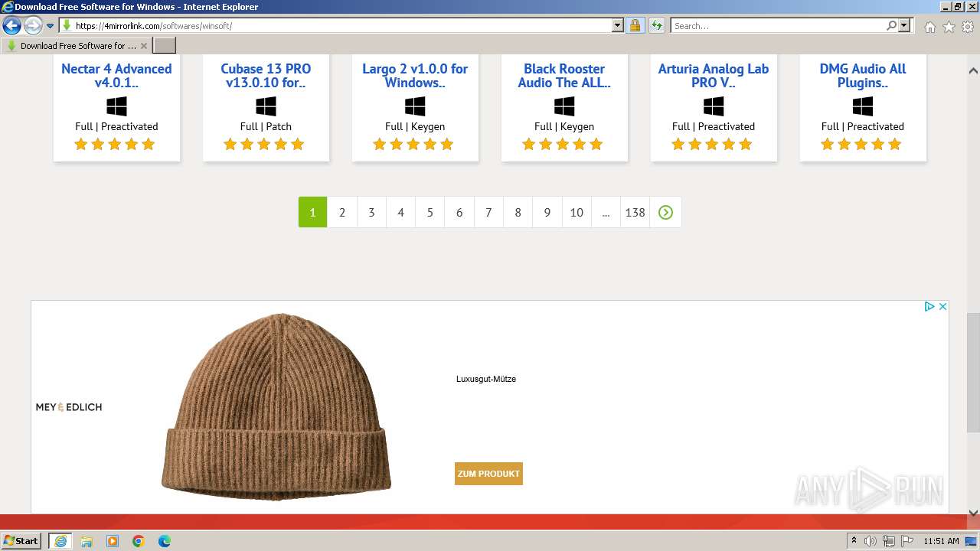980x551 pixels.
Task: Click the Mey & Edlich logo
Action: pos(69,407)
